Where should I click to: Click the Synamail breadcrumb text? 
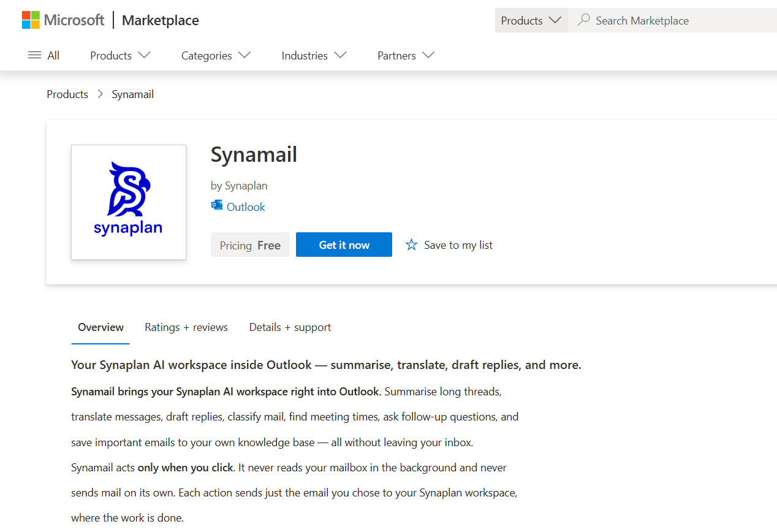132,94
